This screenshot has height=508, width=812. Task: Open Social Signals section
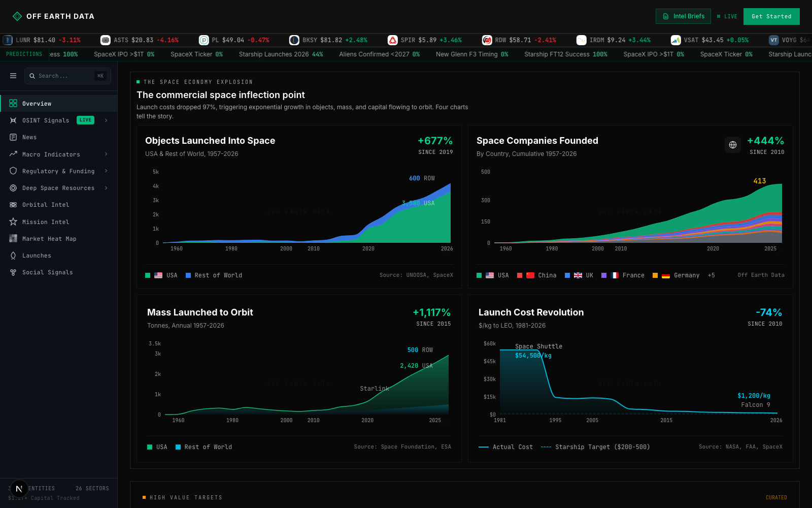click(59, 272)
